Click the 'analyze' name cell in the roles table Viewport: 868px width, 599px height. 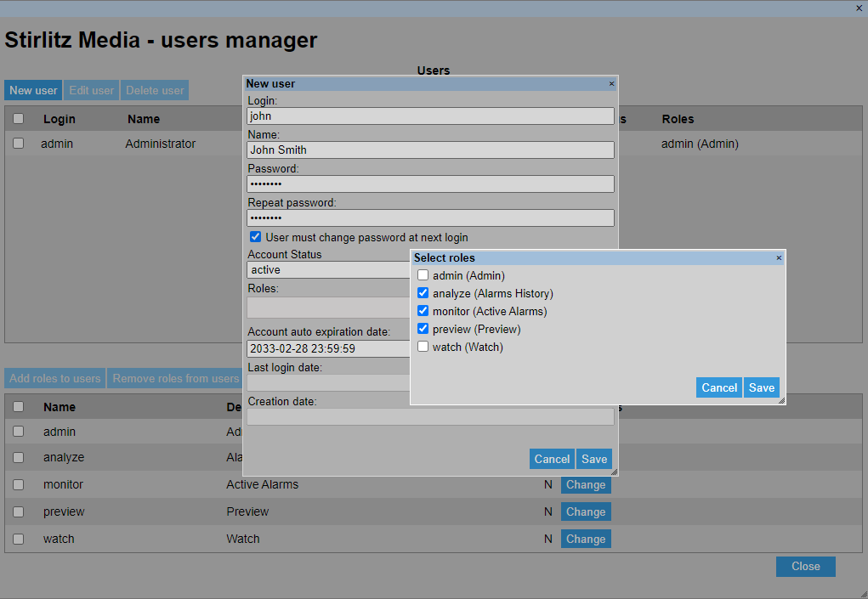point(64,457)
